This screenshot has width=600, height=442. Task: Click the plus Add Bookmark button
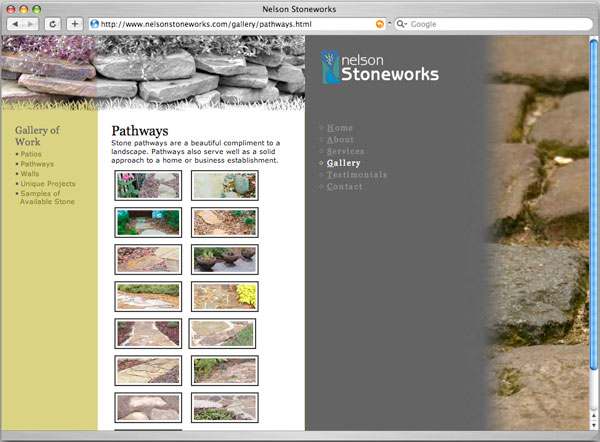(x=74, y=23)
